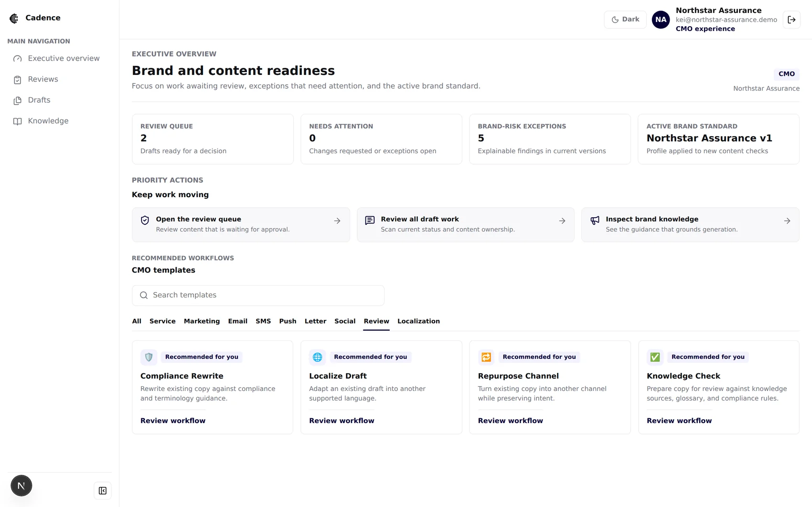Screen dimensions: 812x507
Task: Click the Review Queue stat card
Action: tap(213, 139)
